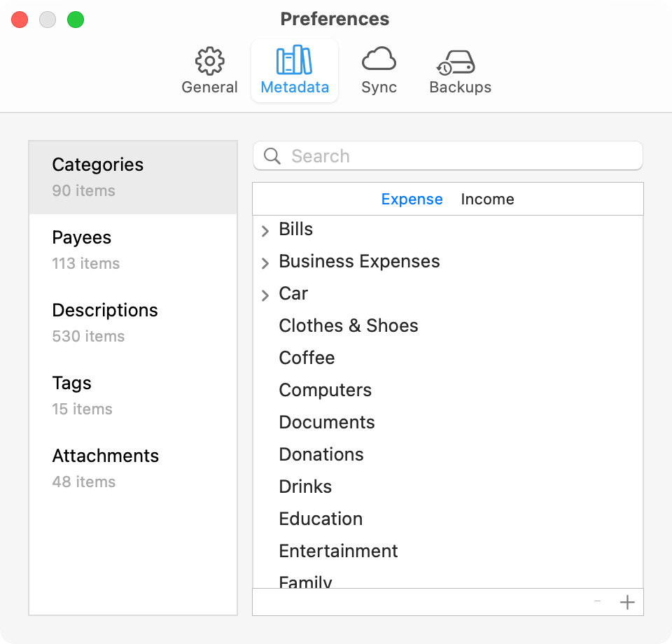
Task: Select Descriptions in the sidebar
Action: click(133, 323)
